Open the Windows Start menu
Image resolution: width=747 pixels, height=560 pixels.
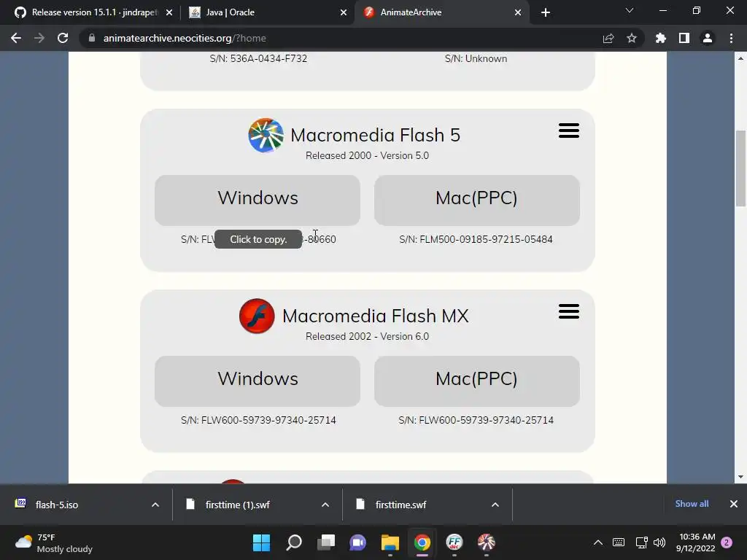[262, 542]
